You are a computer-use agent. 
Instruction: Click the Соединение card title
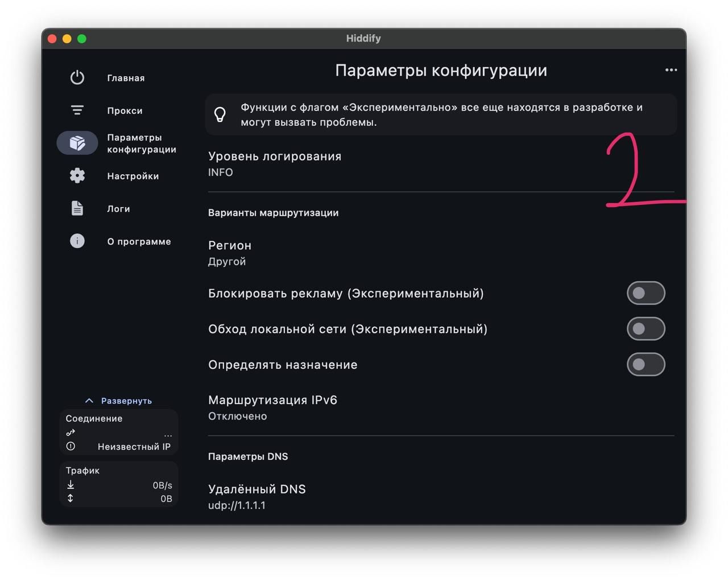tap(94, 418)
